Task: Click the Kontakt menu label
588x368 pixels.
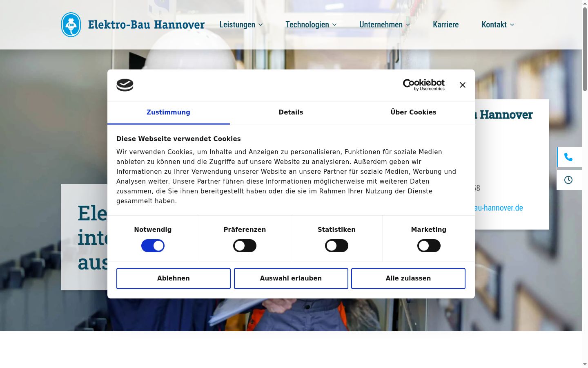Action: tap(494, 25)
